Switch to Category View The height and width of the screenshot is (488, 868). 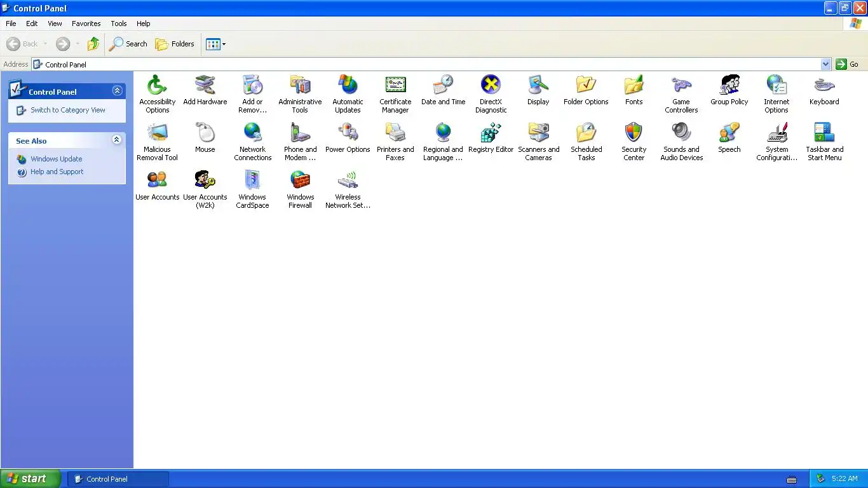[68, 110]
